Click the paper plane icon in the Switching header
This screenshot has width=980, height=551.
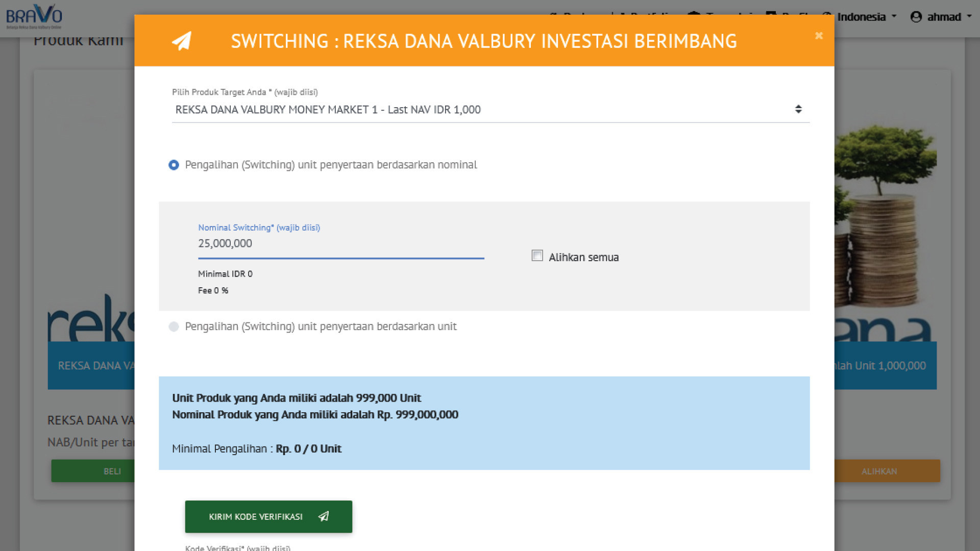point(181,41)
